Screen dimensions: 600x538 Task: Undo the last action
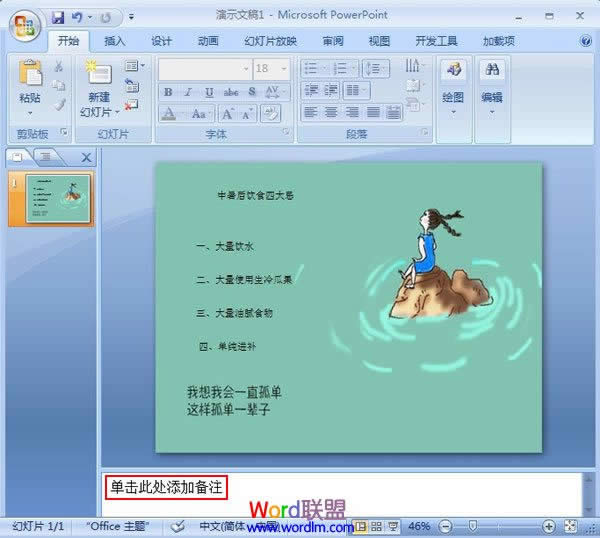(77, 17)
